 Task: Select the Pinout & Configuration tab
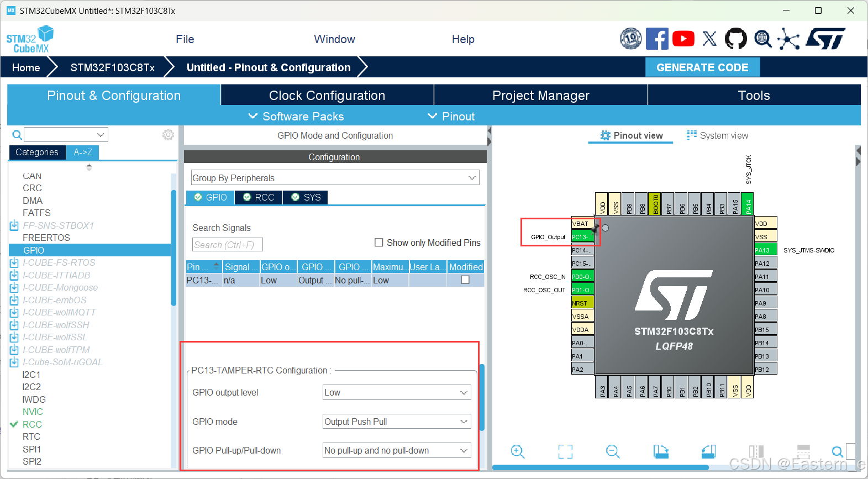coord(114,95)
